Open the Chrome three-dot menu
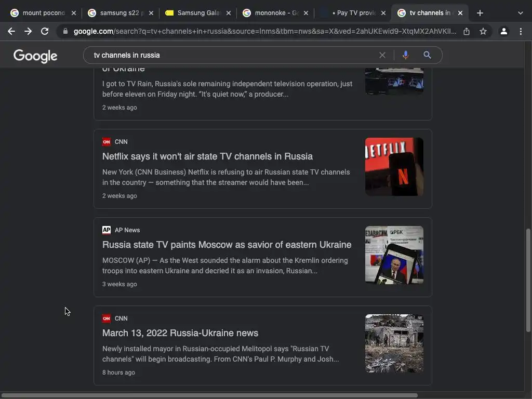 click(521, 31)
